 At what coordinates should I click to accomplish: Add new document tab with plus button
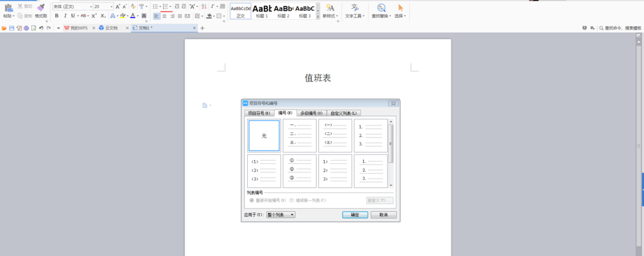[x=202, y=28]
